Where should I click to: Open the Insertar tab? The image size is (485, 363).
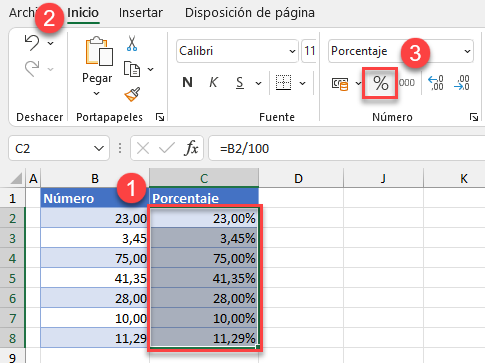(141, 13)
